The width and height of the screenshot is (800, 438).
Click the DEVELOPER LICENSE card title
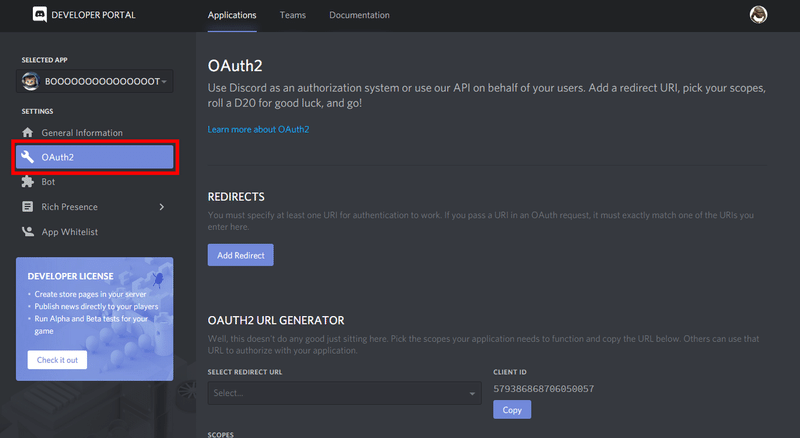pos(70,276)
